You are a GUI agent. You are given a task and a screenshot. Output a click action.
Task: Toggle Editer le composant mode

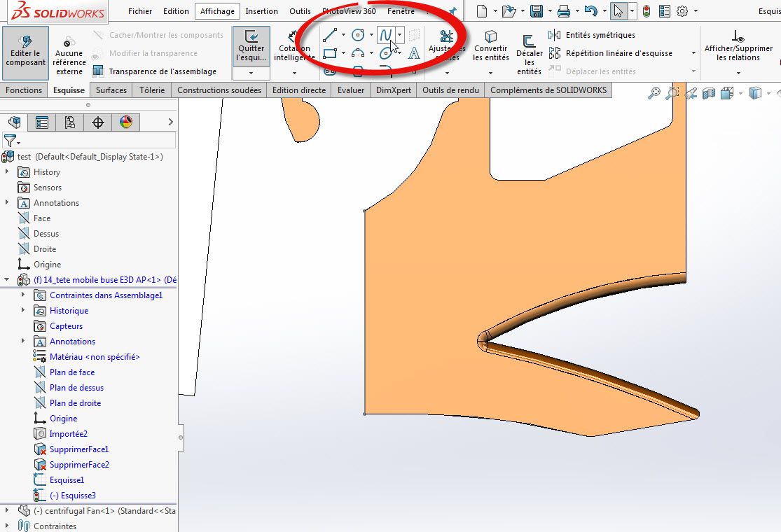[25, 52]
